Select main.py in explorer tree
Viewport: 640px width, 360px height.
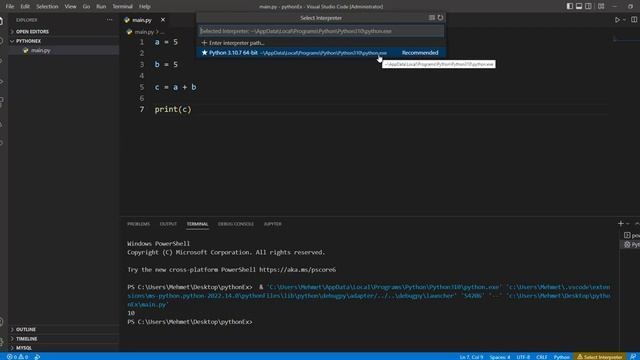(64, 50)
